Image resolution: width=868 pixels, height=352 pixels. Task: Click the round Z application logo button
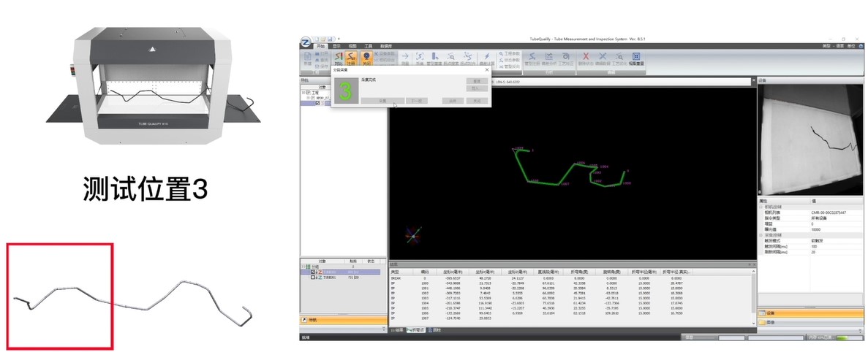(x=306, y=41)
